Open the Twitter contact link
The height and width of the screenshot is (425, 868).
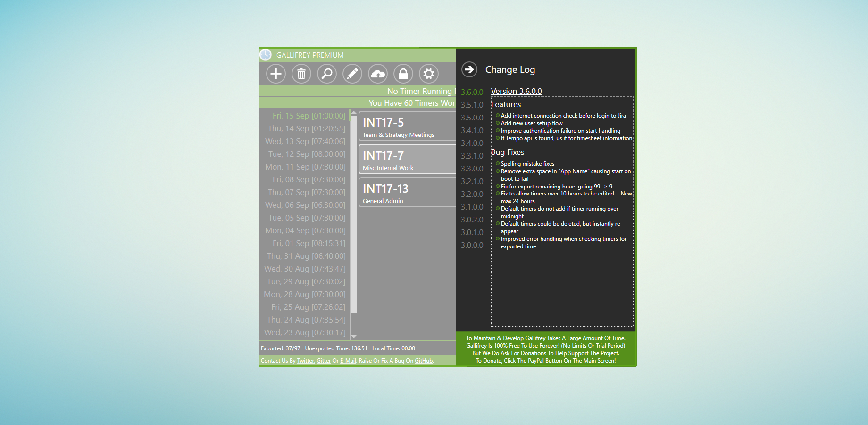pyautogui.click(x=305, y=361)
